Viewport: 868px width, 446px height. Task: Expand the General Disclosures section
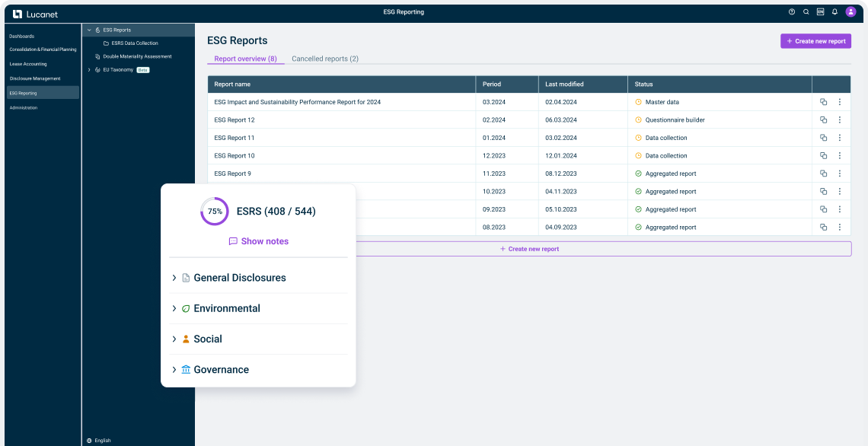tap(174, 278)
